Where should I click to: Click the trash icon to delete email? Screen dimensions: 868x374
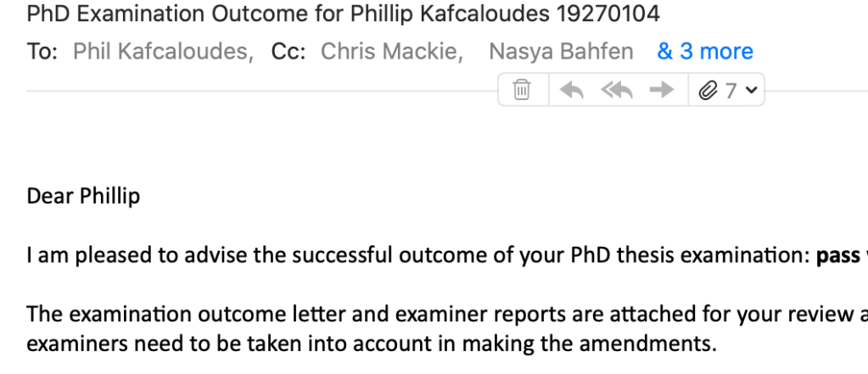click(523, 90)
